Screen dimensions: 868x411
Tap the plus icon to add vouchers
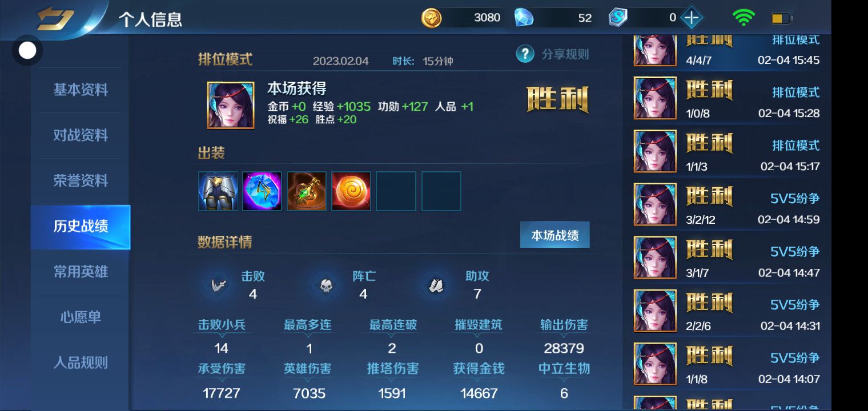coord(692,18)
